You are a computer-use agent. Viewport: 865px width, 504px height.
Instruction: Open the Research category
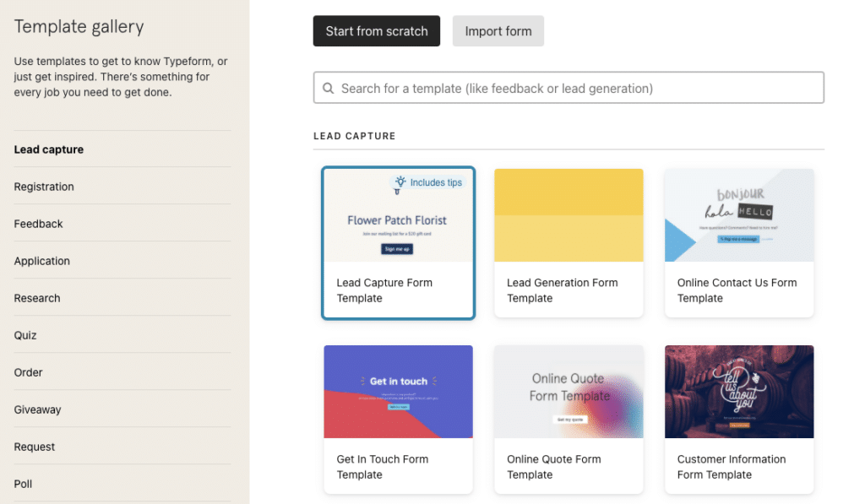click(x=36, y=298)
